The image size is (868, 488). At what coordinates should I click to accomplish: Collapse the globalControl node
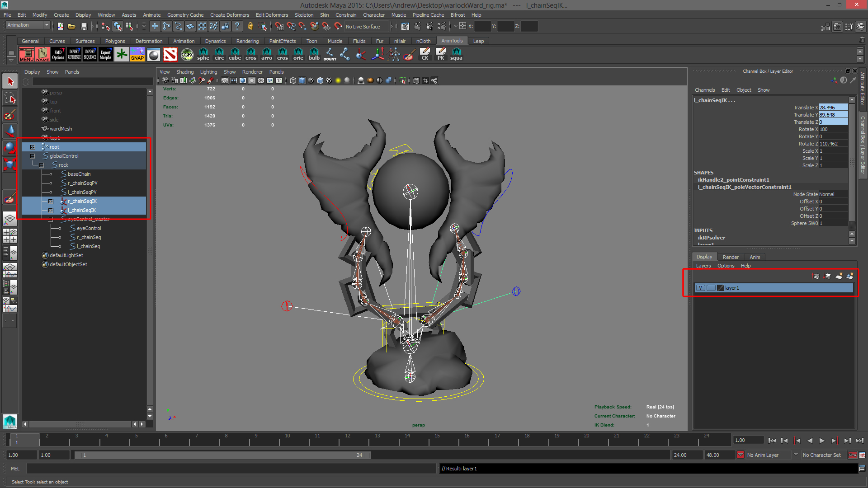pos(33,156)
